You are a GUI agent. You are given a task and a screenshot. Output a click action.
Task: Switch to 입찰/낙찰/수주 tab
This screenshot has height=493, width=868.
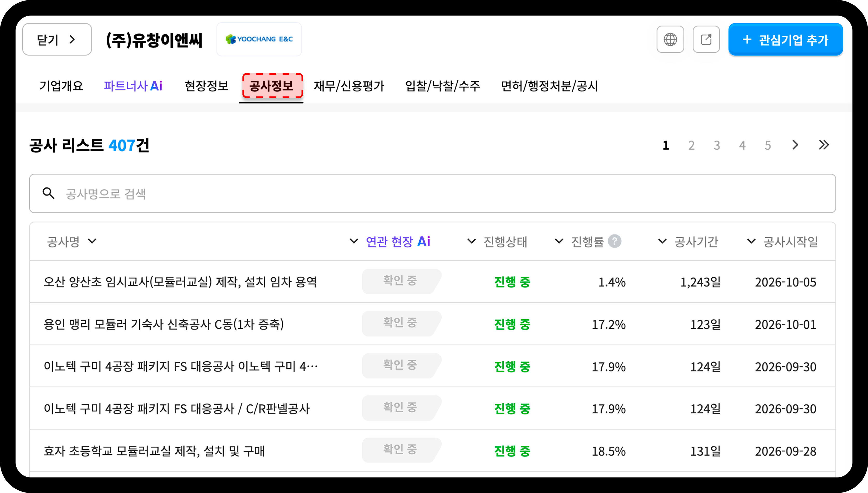pos(442,86)
